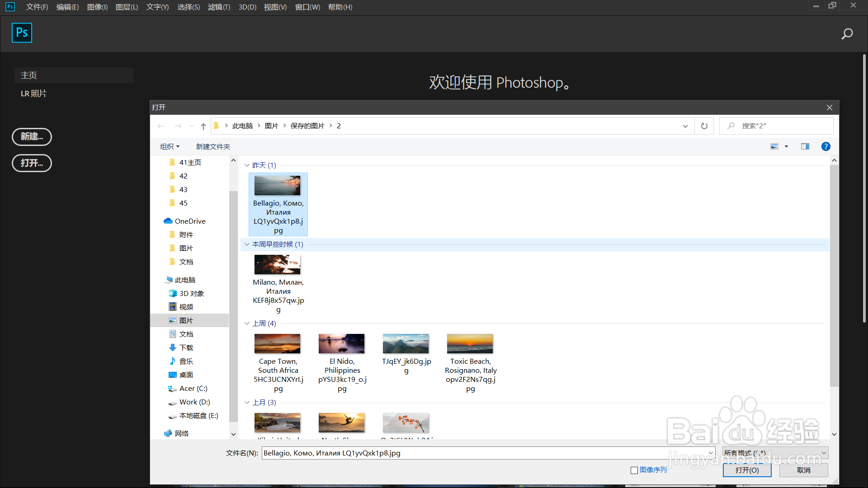Open the 文件(F) menu

(x=37, y=7)
